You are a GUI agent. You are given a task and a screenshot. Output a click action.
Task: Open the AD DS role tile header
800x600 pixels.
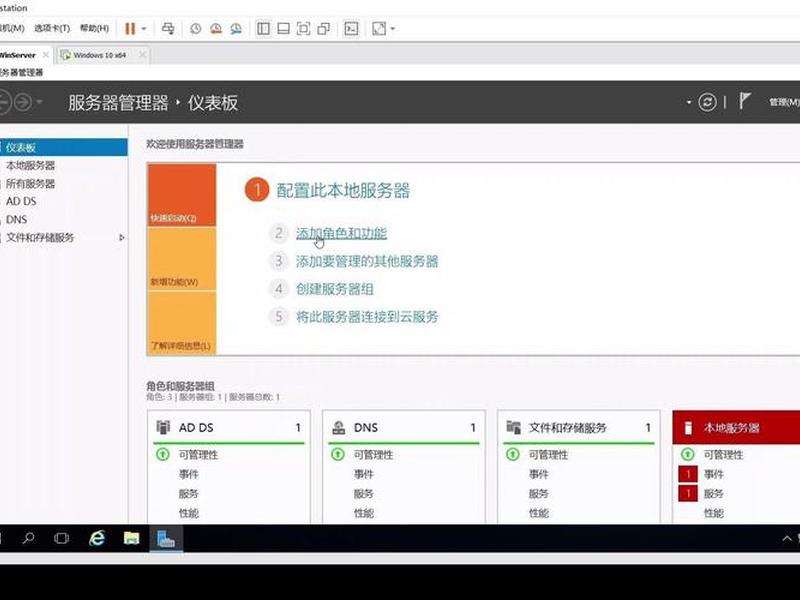229,428
